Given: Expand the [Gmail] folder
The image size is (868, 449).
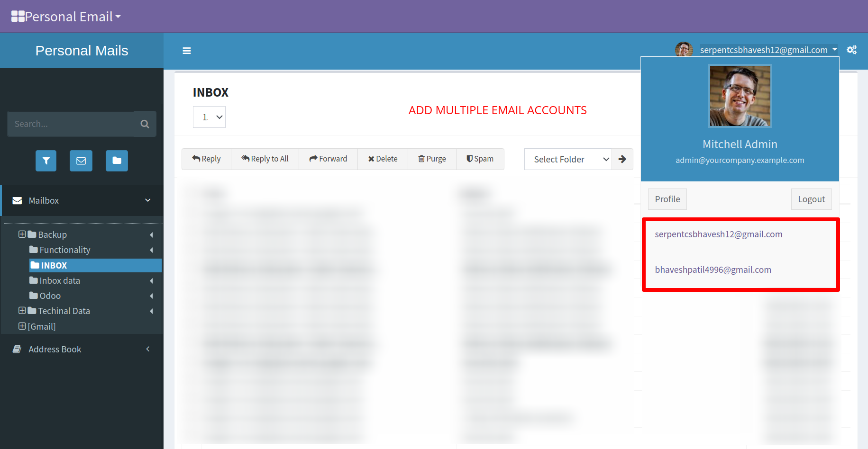Looking at the screenshot, I should (22, 326).
